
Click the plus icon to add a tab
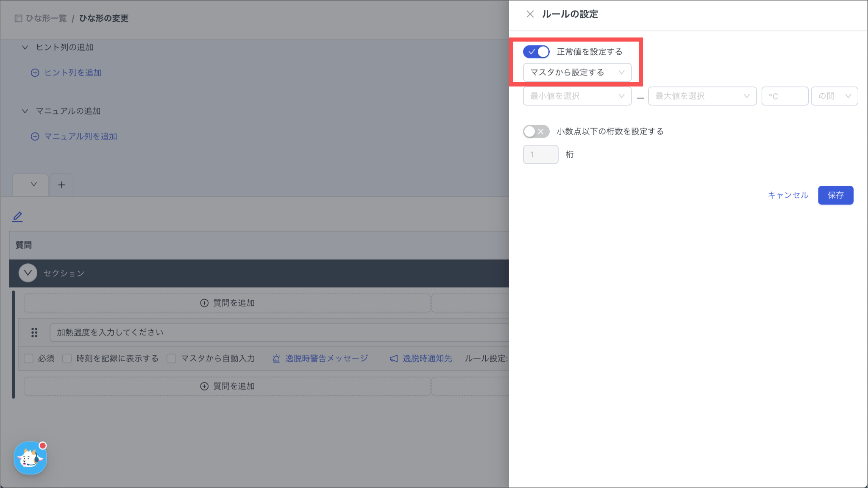[61, 185]
